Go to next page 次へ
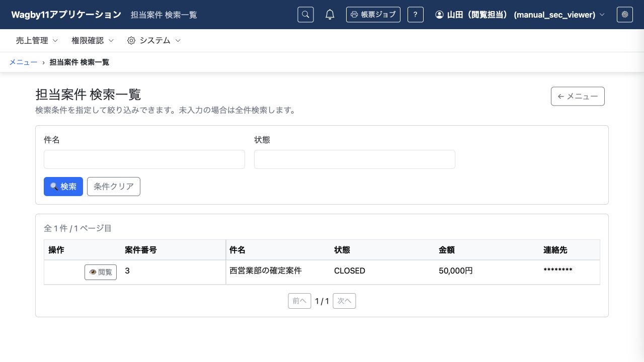 pos(345,301)
